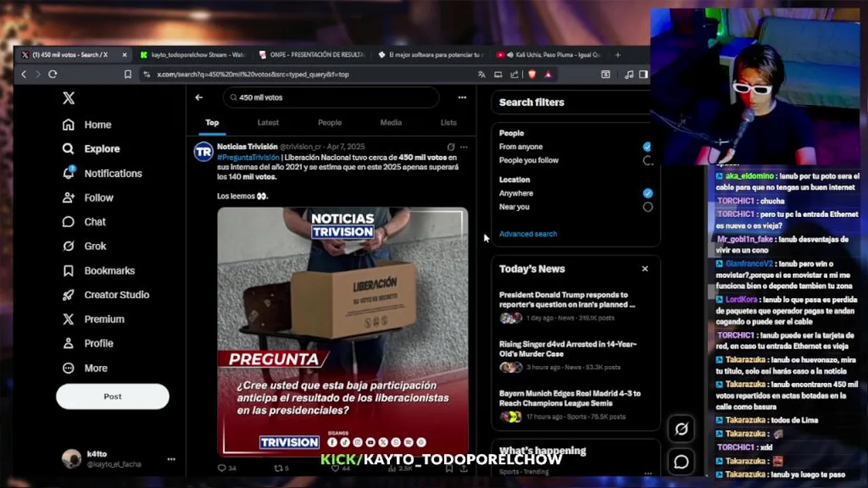Open the Follow page

point(87,198)
